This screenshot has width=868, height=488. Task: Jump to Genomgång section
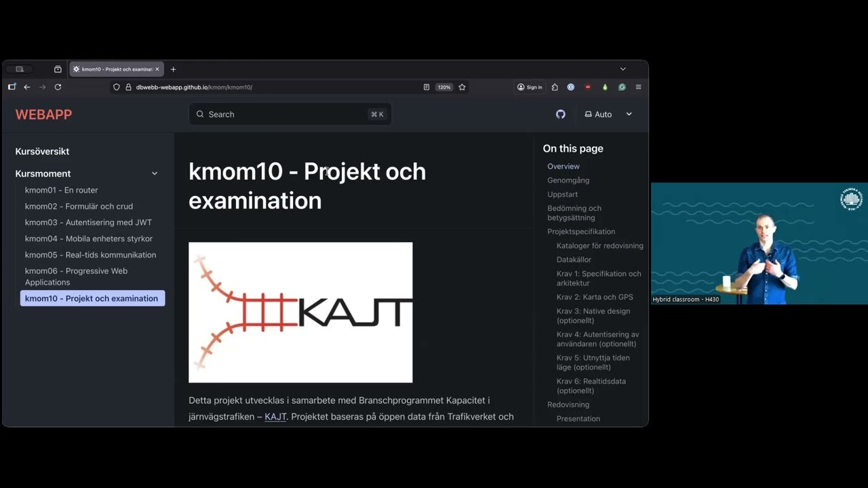click(x=568, y=180)
